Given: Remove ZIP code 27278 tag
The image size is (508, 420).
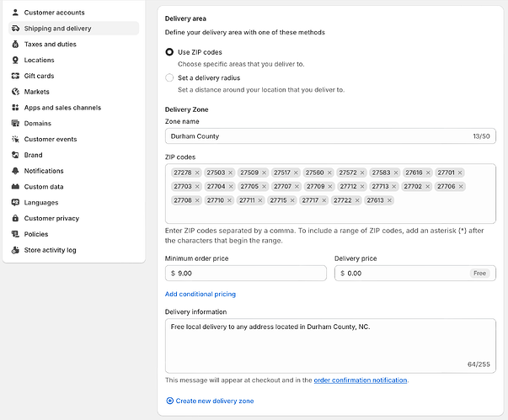Looking at the screenshot, I should (x=197, y=173).
